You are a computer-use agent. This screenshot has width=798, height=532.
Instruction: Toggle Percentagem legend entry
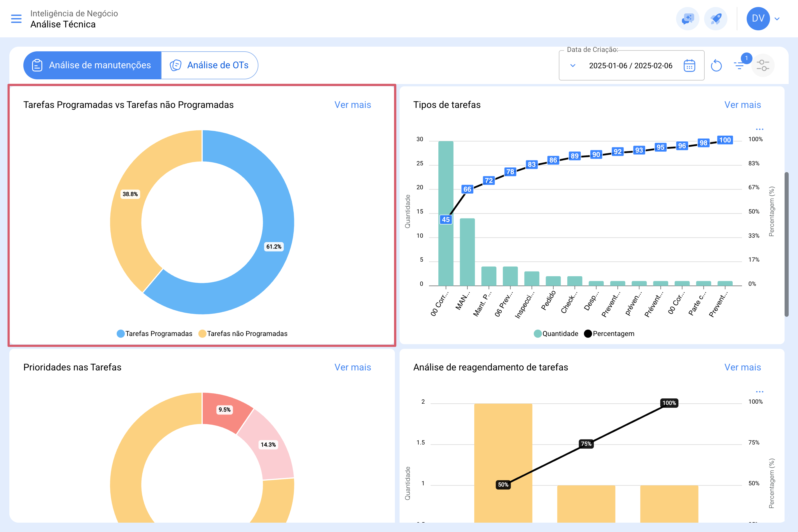click(x=609, y=333)
